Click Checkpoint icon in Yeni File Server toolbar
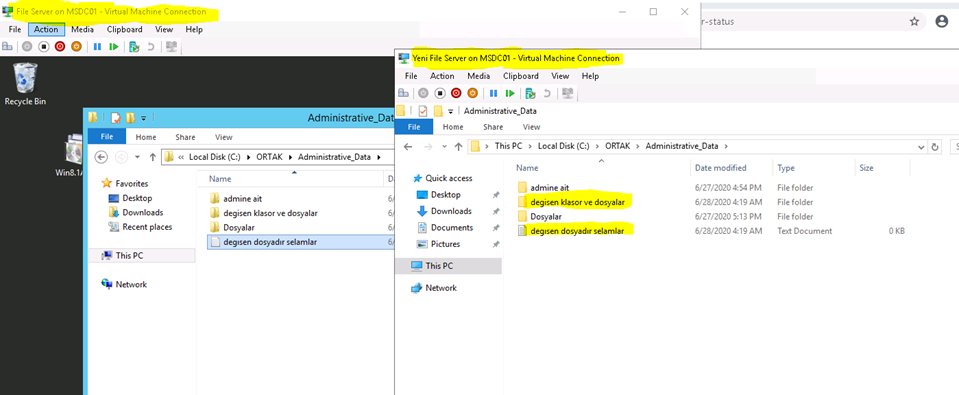 pos(530,94)
